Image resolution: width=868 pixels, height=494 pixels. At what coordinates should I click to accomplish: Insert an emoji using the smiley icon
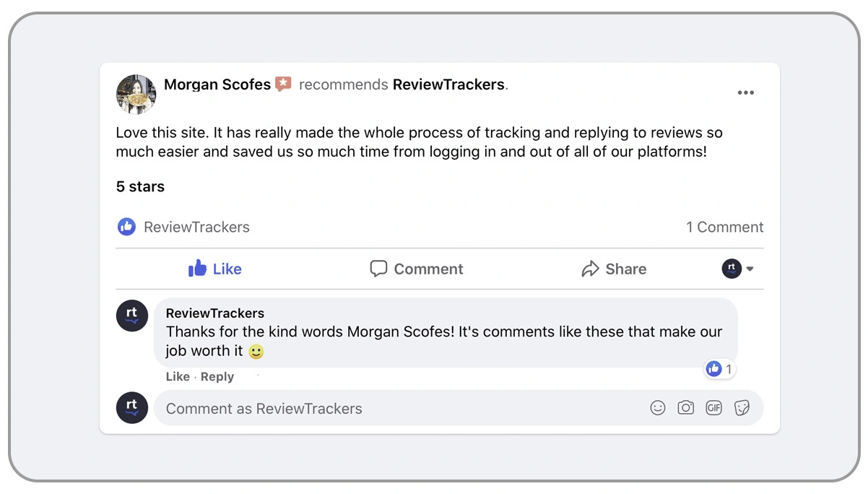point(657,408)
